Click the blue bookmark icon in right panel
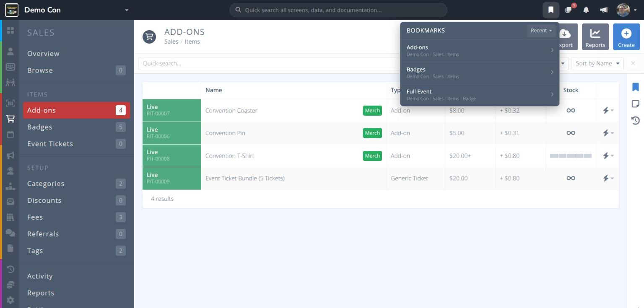The height and width of the screenshot is (308, 644). click(x=636, y=87)
